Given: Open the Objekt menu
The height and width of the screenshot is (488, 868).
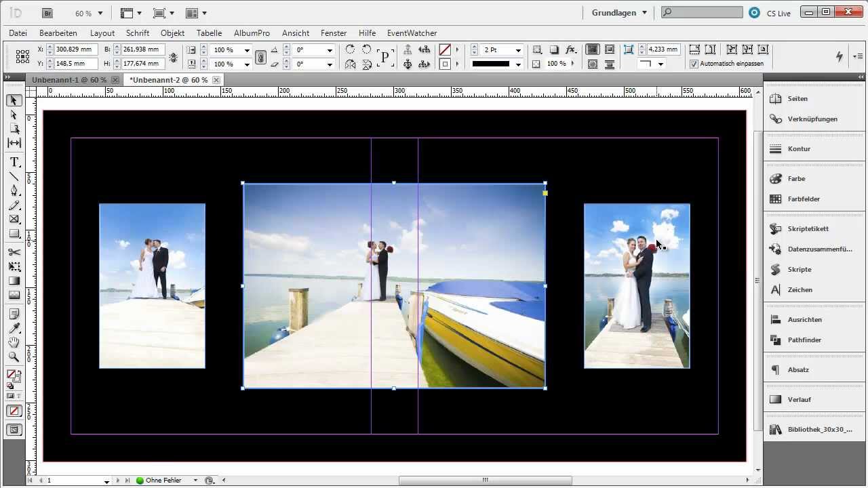Looking at the screenshot, I should click(x=173, y=33).
